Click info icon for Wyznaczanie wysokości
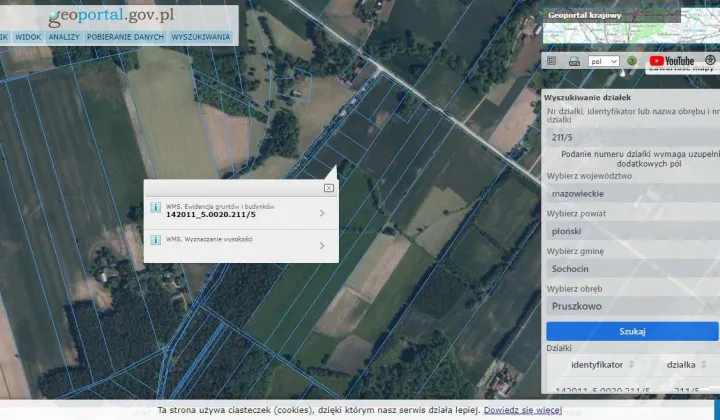The image size is (720, 420). pyautogui.click(x=155, y=240)
